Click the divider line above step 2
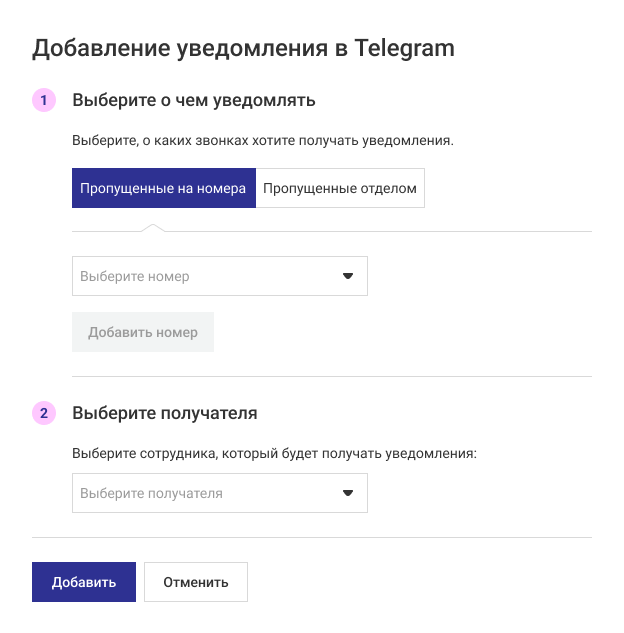This screenshot has height=633, width=624. [x=332, y=377]
